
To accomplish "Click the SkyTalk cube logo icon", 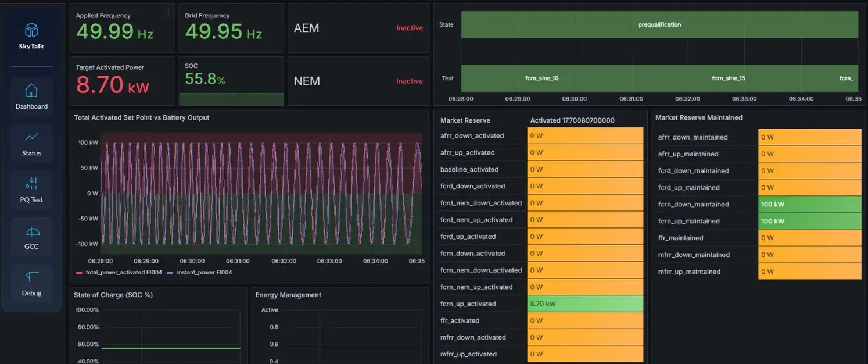I will (x=31, y=30).
